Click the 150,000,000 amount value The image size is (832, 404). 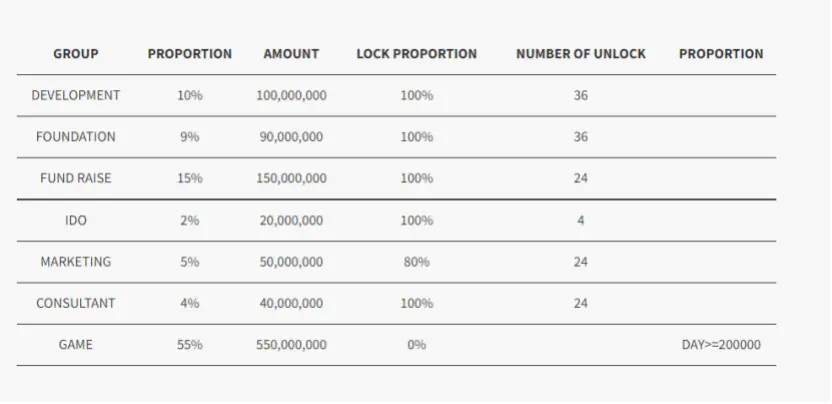(x=291, y=179)
